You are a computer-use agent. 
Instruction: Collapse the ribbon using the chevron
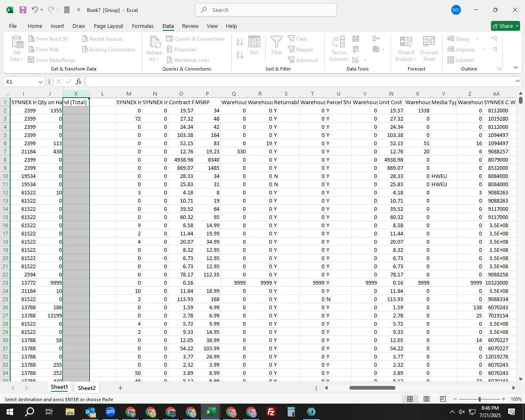pyautogui.click(x=516, y=67)
